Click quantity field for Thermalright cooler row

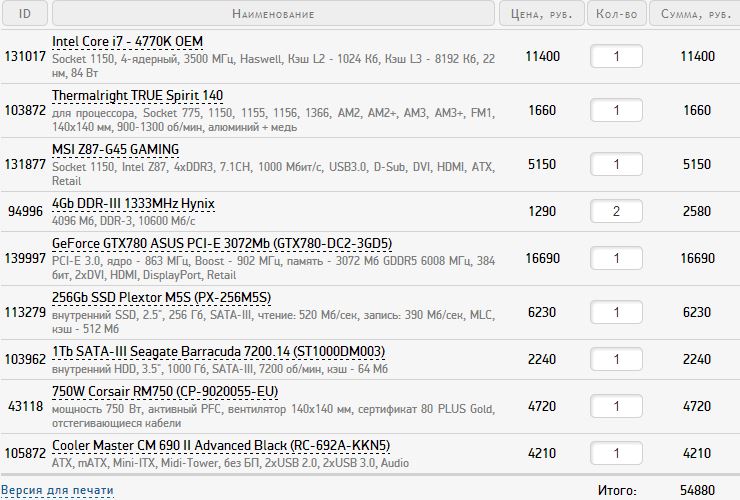coord(616,110)
